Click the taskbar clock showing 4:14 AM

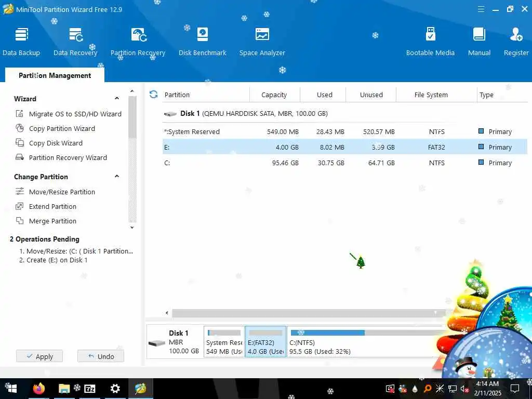click(x=487, y=389)
